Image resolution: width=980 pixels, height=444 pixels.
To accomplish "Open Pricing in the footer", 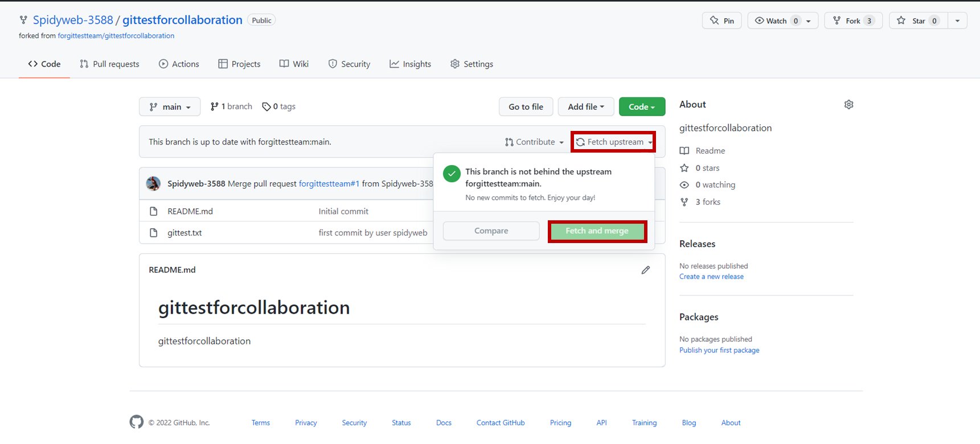I will 560,423.
